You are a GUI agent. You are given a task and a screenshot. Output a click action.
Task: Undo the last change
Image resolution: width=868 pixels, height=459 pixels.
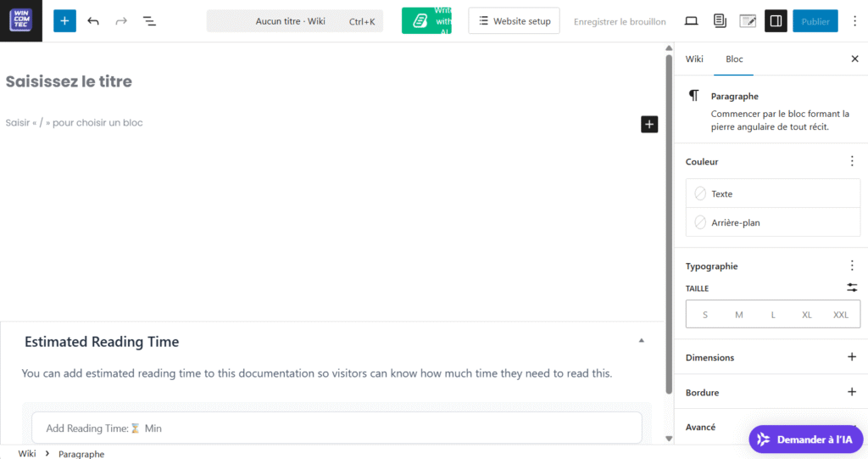point(93,21)
